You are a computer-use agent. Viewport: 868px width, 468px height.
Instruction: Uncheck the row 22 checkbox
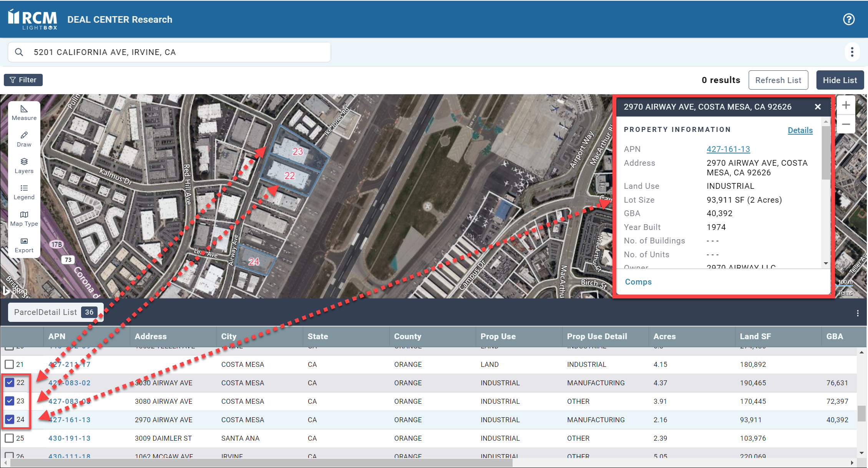pos(10,383)
